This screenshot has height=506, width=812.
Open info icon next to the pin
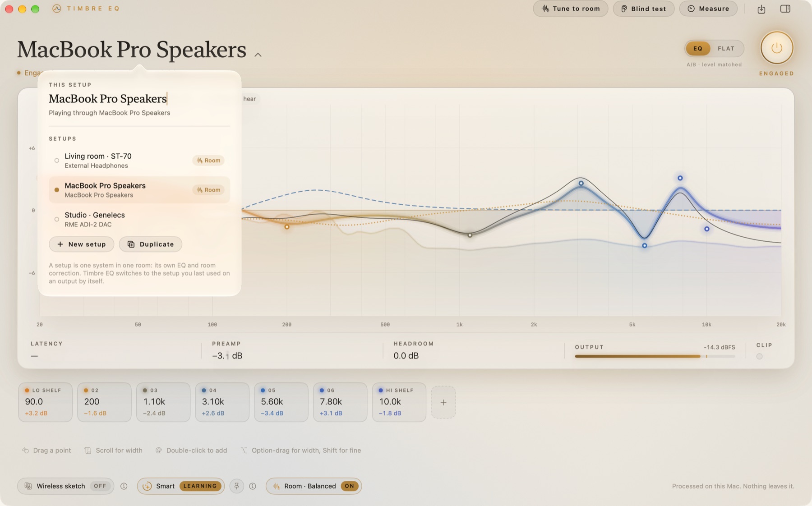point(253,486)
